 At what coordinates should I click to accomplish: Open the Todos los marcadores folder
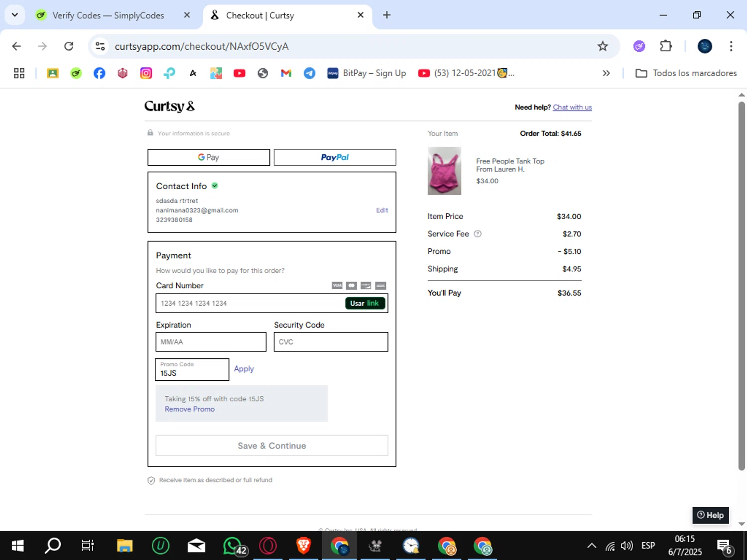686,73
